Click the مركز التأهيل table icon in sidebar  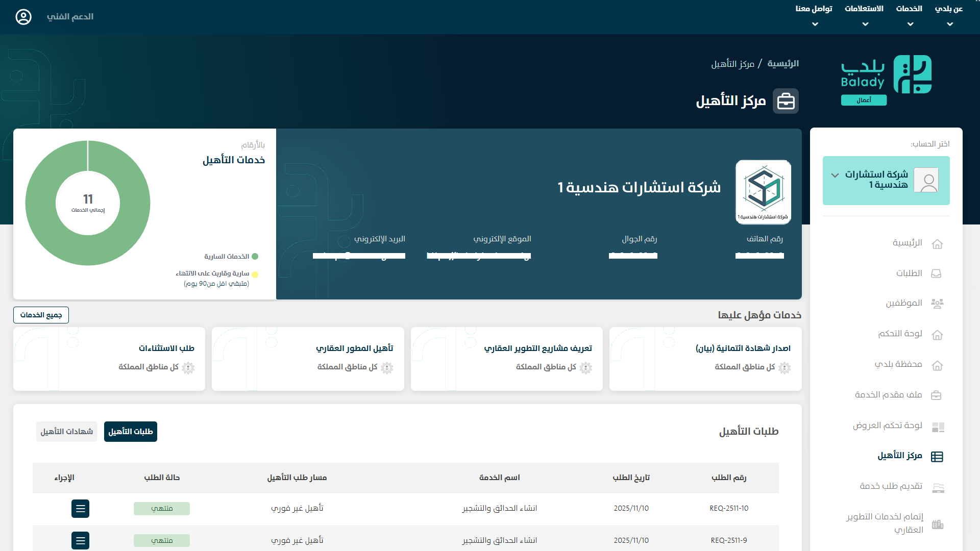pyautogui.click(x=937, y=457)
